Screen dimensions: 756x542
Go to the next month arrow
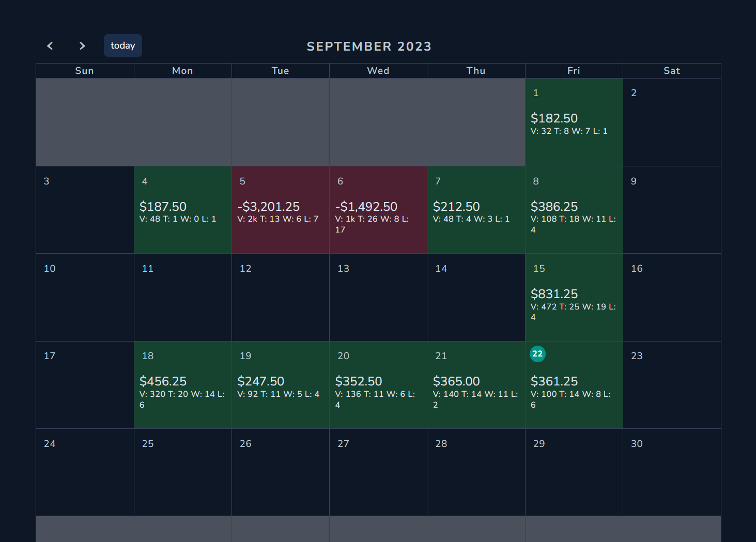click(82, 45)
